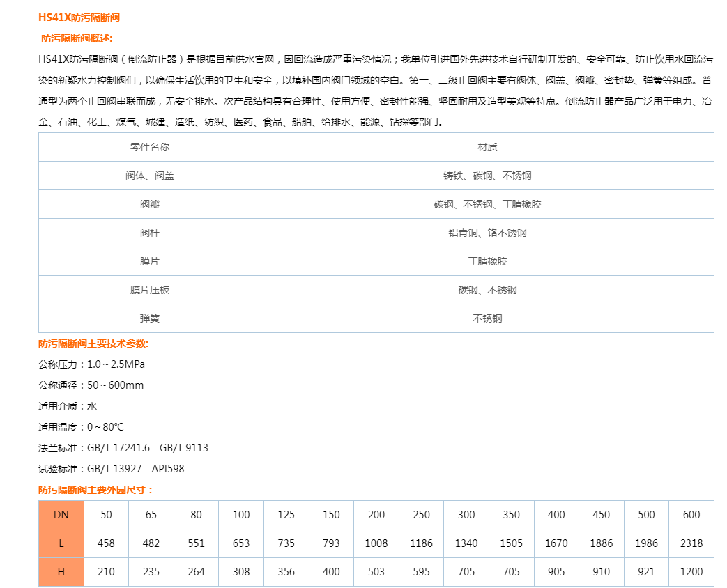Click the 防污隔断阀概述 section heading

click(77, 37)
